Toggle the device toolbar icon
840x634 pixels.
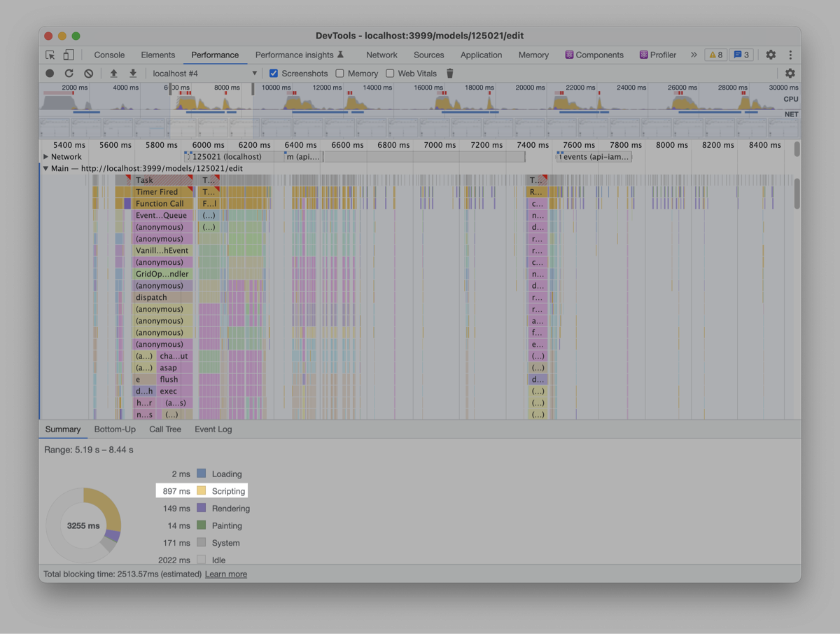click(69, 55)
